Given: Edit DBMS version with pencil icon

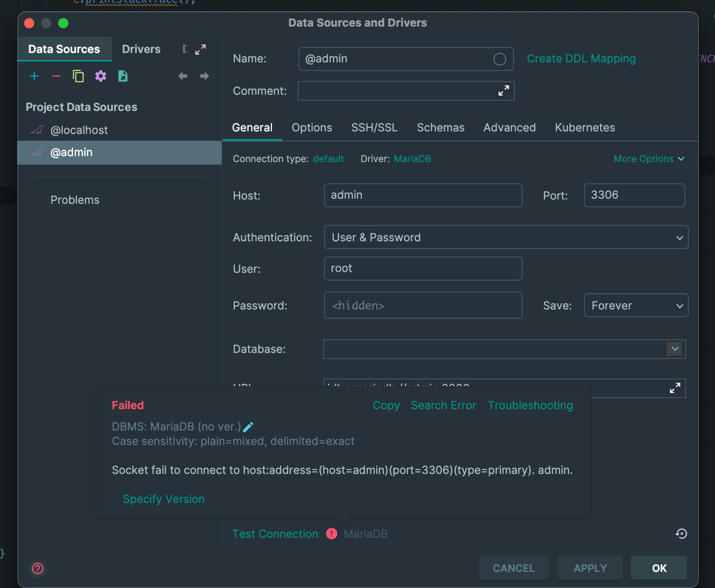Looking at the screenshot, I should click(248, 426).
